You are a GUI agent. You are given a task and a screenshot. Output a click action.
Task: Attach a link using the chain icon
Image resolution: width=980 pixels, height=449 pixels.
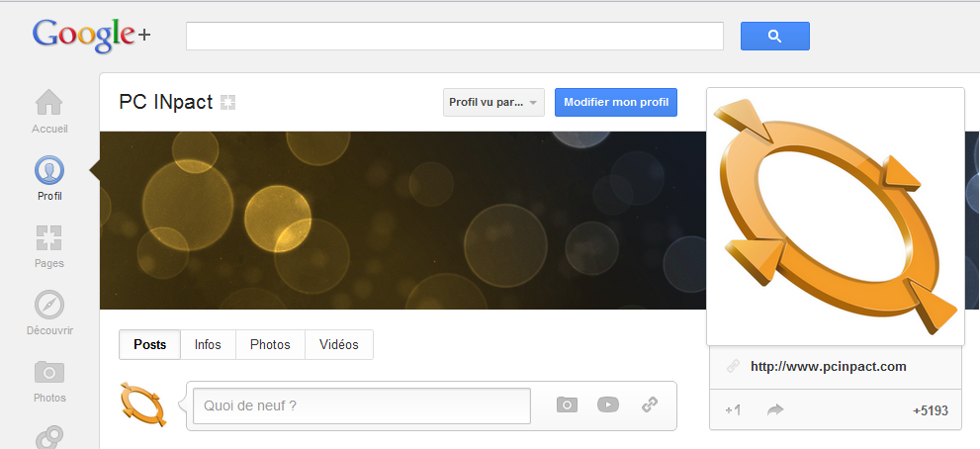point(650,404)
